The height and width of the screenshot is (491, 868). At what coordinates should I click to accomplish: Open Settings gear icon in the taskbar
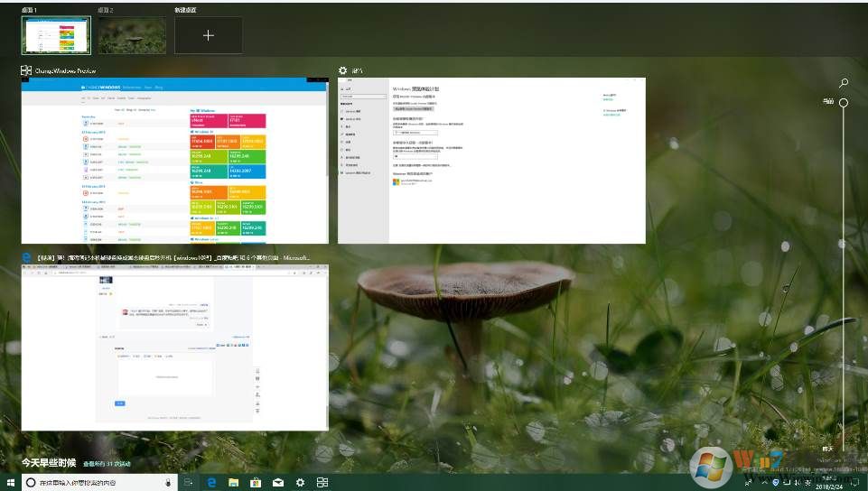(300, 483)
